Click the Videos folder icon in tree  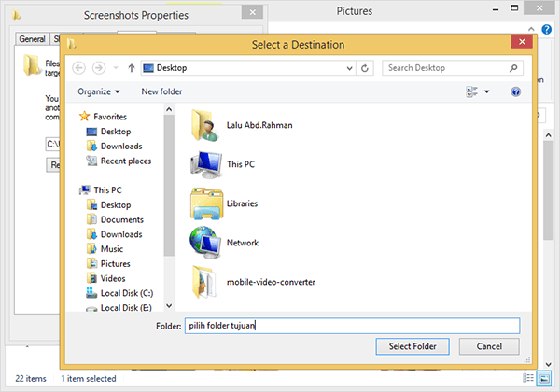click(x=91, y=278)
